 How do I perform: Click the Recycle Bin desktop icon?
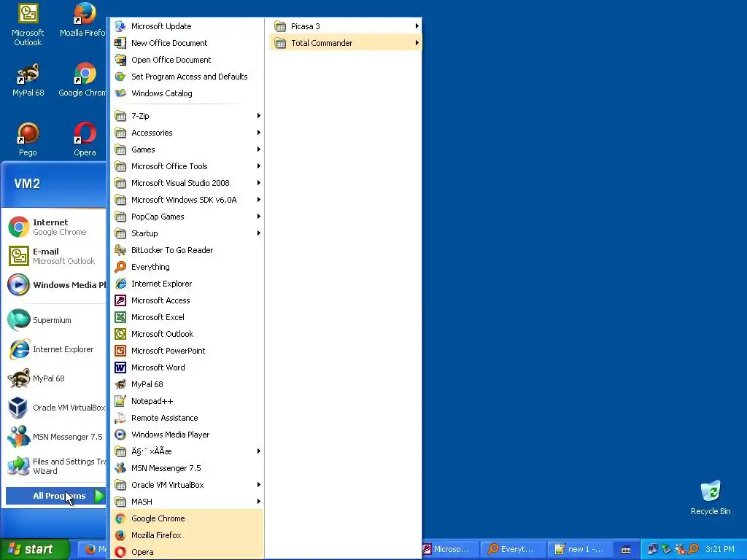pyautogui.click(x=711, y=497)
